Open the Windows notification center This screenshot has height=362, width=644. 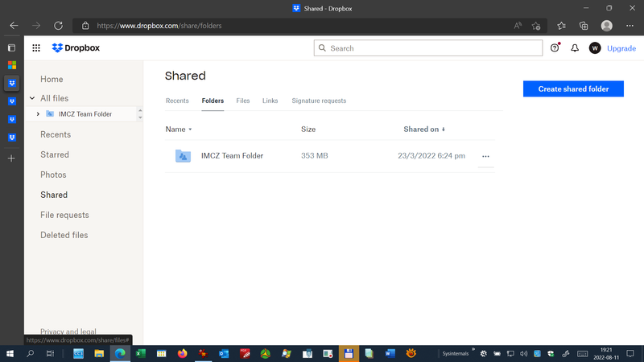click(630, 353)
